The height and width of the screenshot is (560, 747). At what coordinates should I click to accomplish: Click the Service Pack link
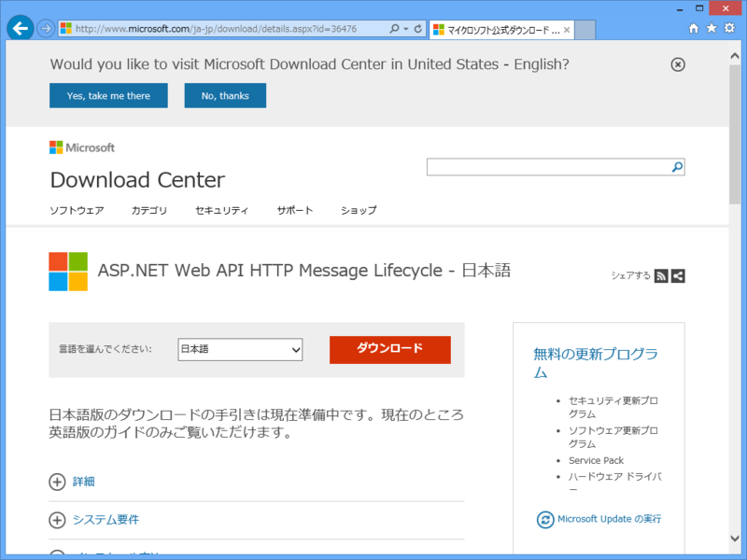pos(596,460)
